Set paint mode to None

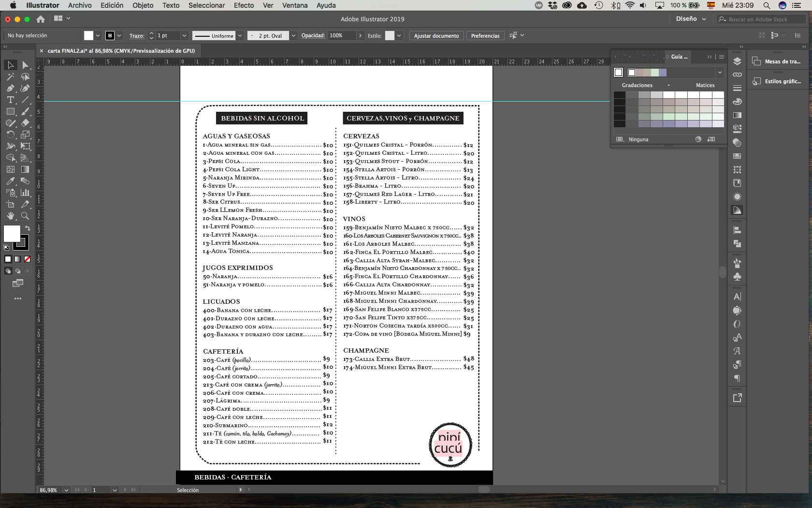point(27,259)
